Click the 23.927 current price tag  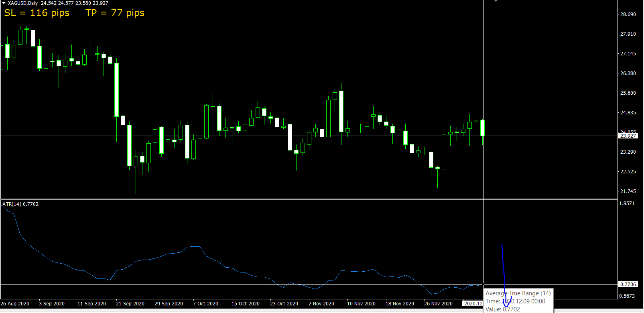click(628, 136)
